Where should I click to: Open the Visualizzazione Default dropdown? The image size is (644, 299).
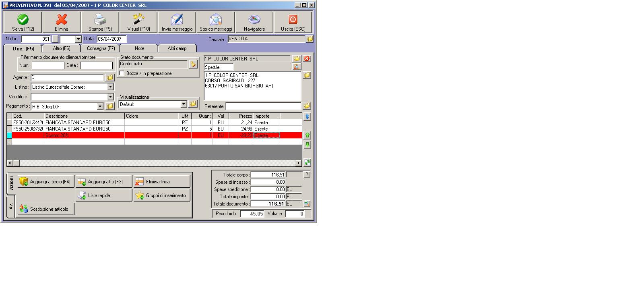tap(184, 104)
